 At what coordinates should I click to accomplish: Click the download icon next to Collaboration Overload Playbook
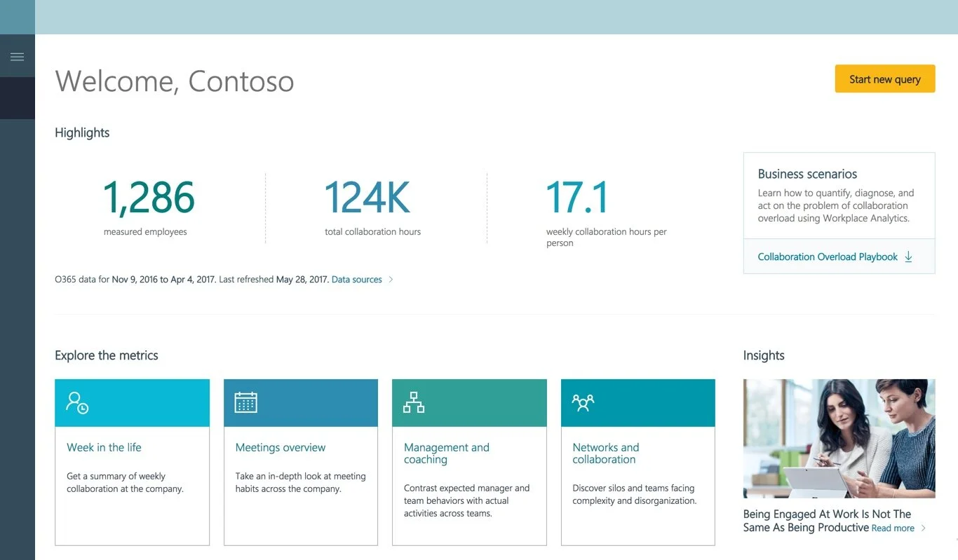point(909,257)
